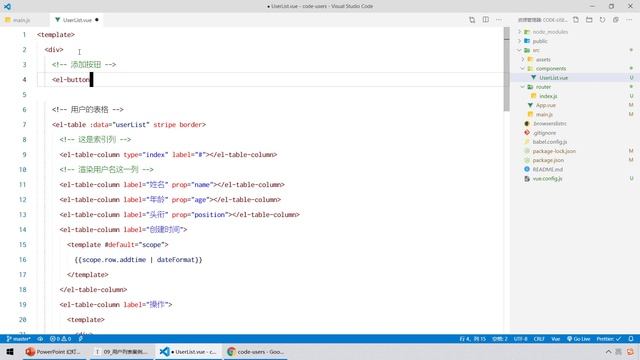Place cursor in empty line 5
This screenshot has width=640, height=360.
pos(269,95)
